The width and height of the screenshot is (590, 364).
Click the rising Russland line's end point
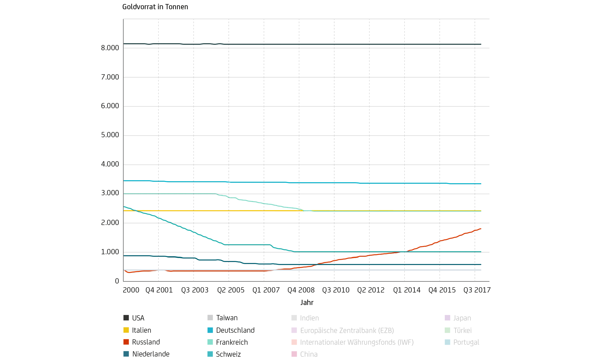pyautogui.click(x=480, y=229)
